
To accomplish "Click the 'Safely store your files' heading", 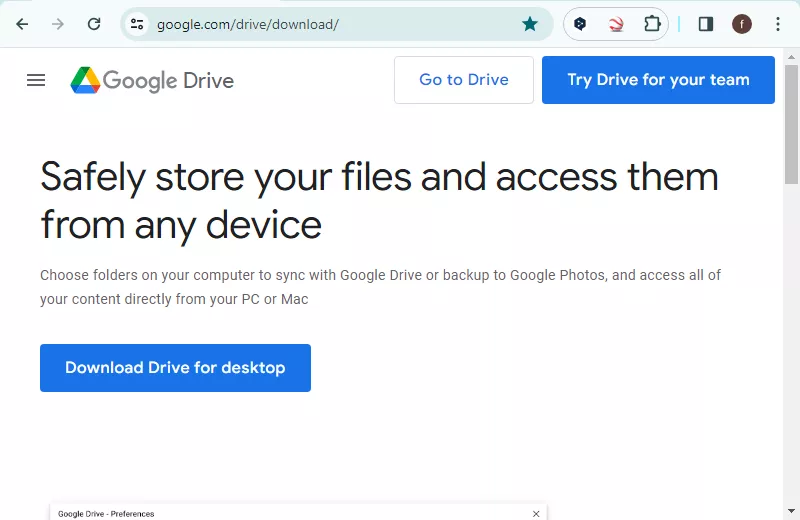I will (379, 200).
